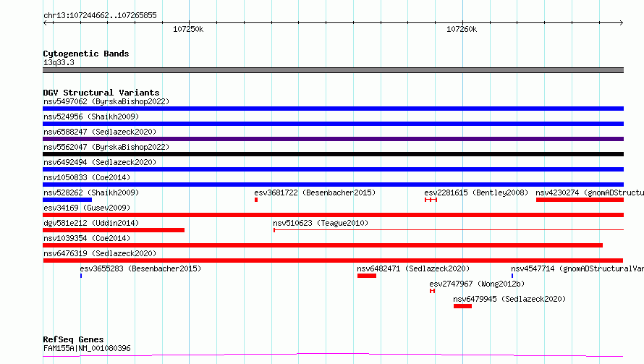Click the 107260k ruler position label
Viewport: 644px width, 364px height.
[x=462, y=29]
